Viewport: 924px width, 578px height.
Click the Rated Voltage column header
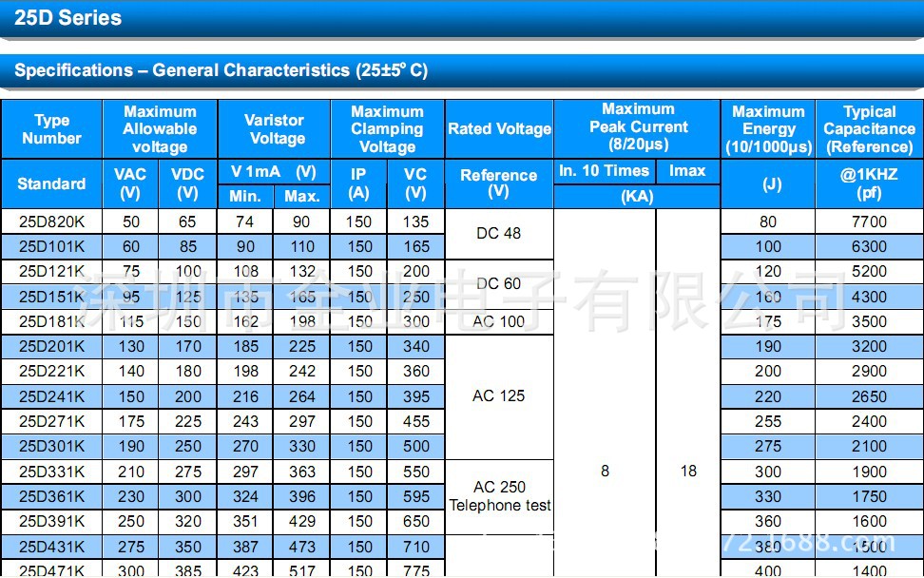coord(499,129)
